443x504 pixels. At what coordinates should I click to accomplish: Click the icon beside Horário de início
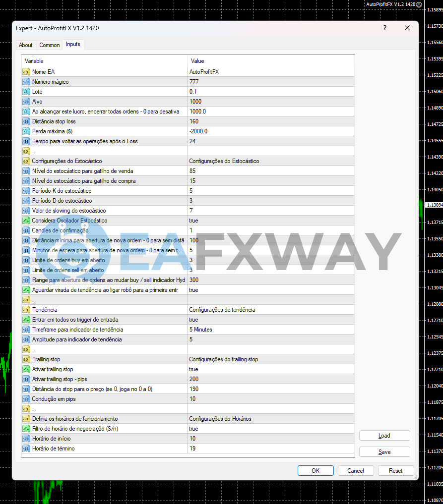tap(26, 439)
